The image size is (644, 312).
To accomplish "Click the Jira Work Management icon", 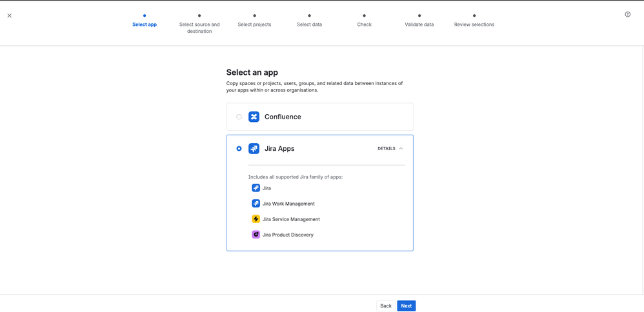I will pyautogui.click(x=256, y=204).
